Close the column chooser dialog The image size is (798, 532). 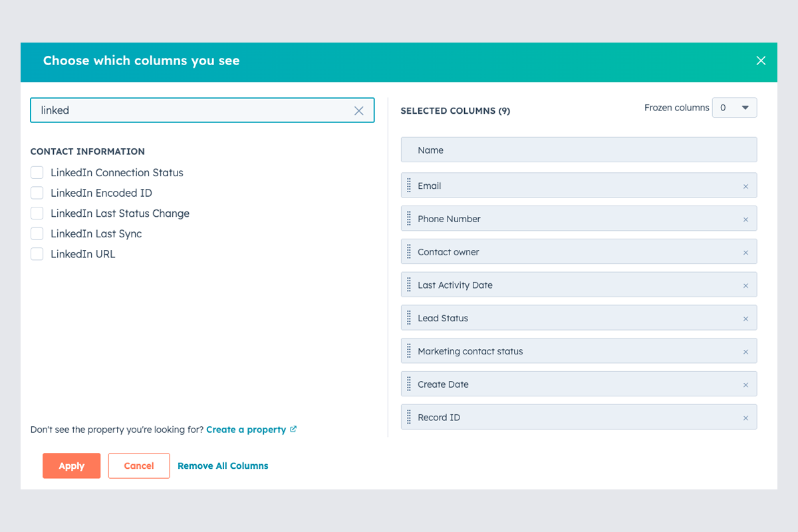click(x=761, y=61)
